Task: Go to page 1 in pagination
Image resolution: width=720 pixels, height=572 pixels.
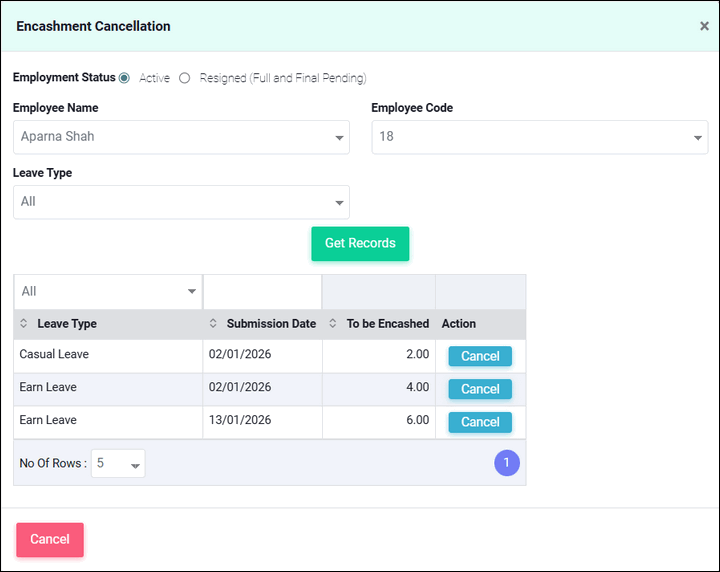Action: click(507, 463)
